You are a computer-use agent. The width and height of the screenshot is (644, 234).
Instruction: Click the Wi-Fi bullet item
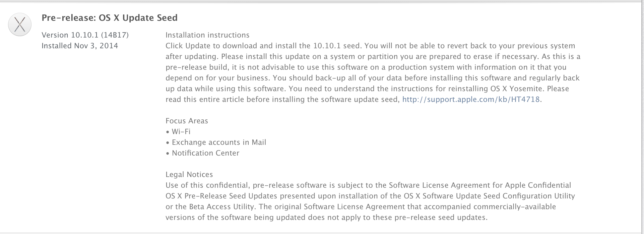178,132
